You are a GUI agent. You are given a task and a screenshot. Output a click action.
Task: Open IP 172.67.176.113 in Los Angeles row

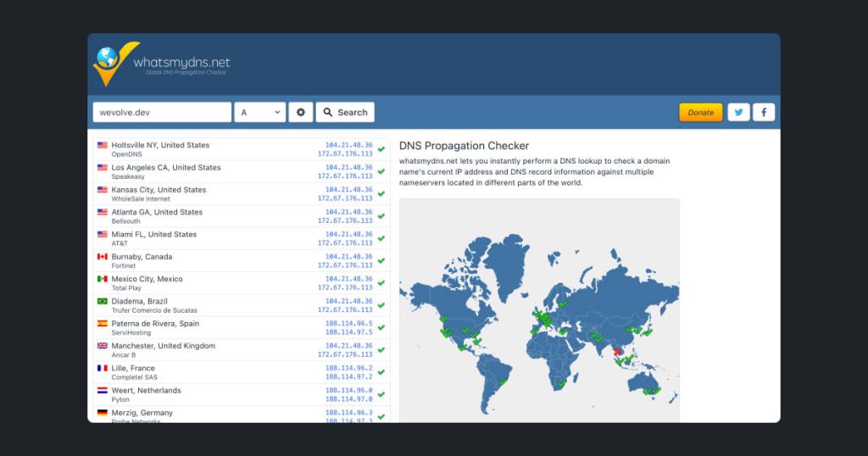coord(345,176)
